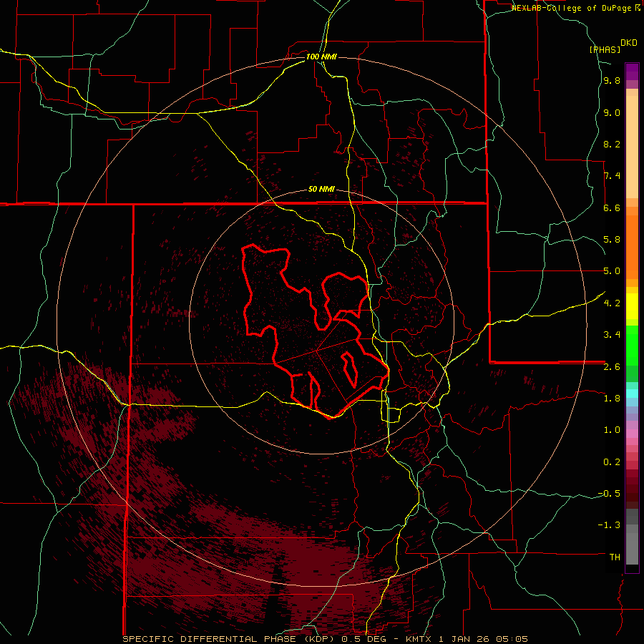Click the 5.0 value on the color scale
This screenshot has height=644, width=644.
(x=612, y=271)
